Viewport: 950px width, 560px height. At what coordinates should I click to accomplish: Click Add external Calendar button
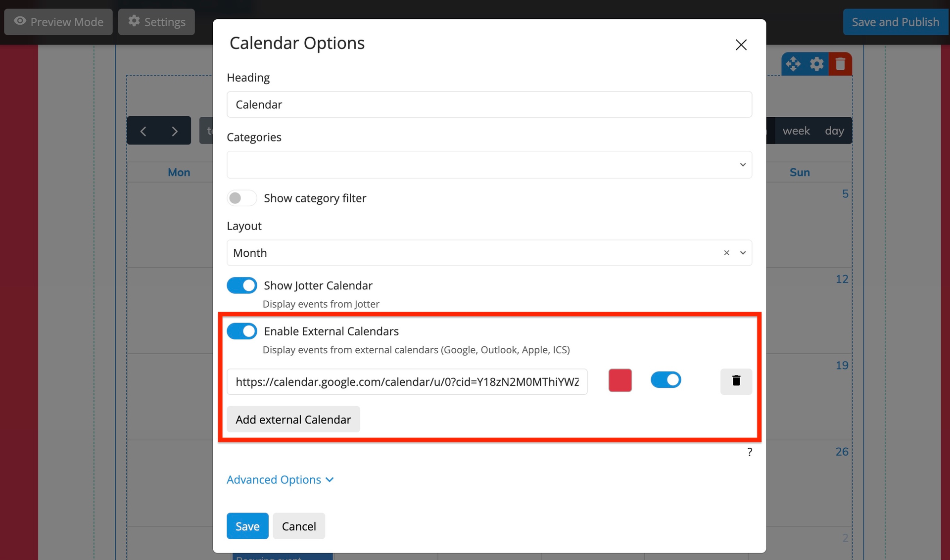293,420
